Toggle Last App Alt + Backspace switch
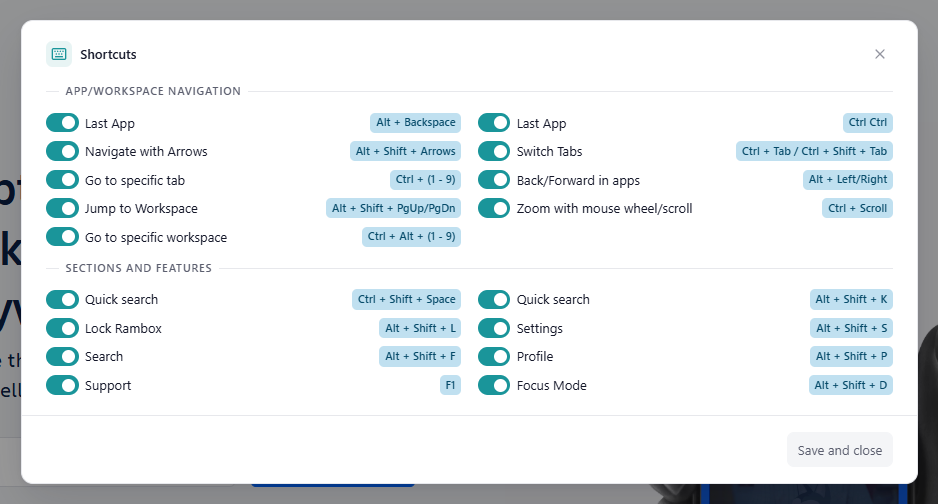 pos(62,123)
